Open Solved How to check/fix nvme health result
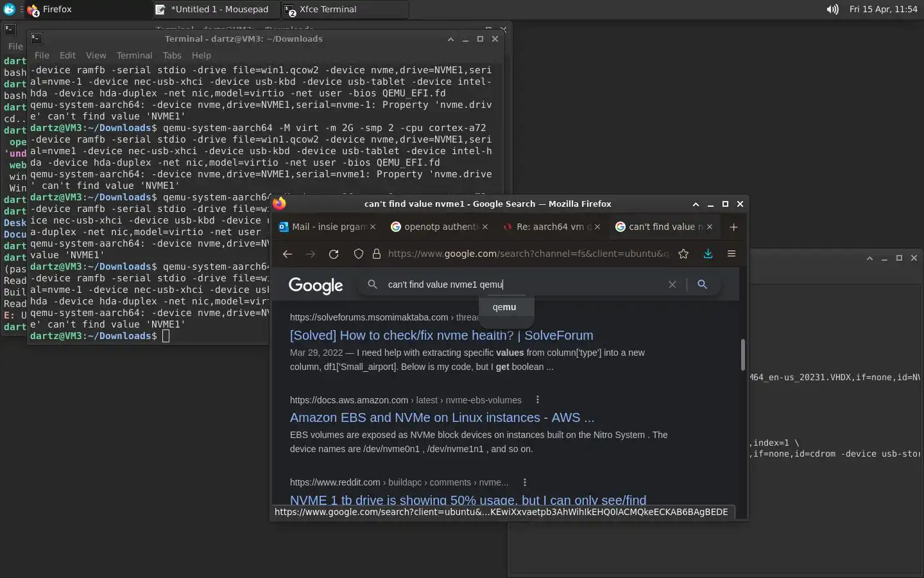This screenshot has width=924, height=578. pyautogui.click(x=441, y=335)
